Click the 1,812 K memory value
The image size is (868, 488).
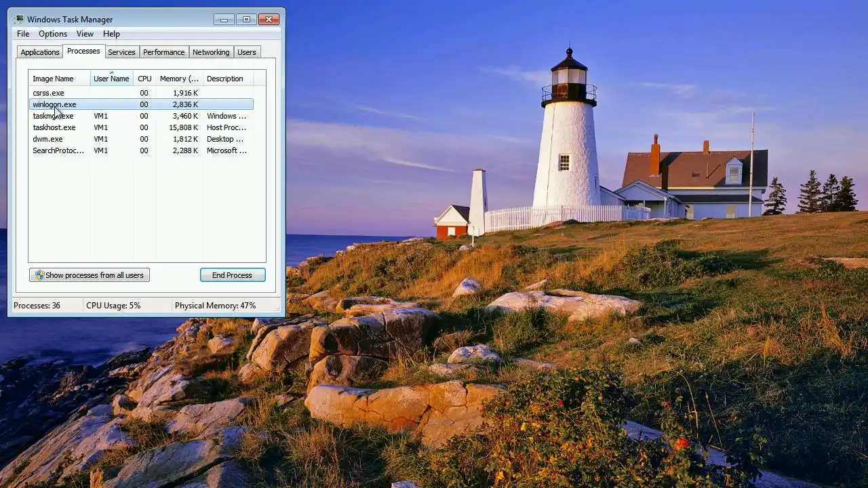click(185, 139)
